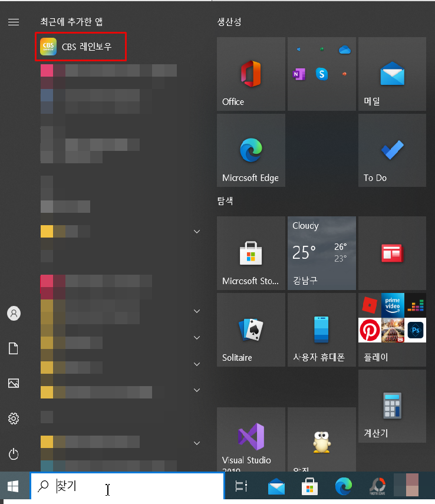The width and height of the screenshot is (435, 504).
Task: Open the red News tile
Action: coord(392,253)
